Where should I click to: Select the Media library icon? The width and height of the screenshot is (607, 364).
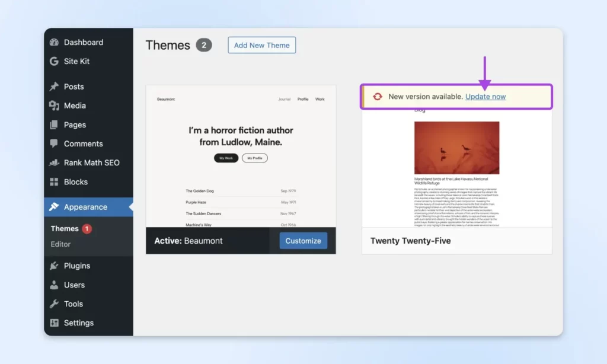pos(54,106)
